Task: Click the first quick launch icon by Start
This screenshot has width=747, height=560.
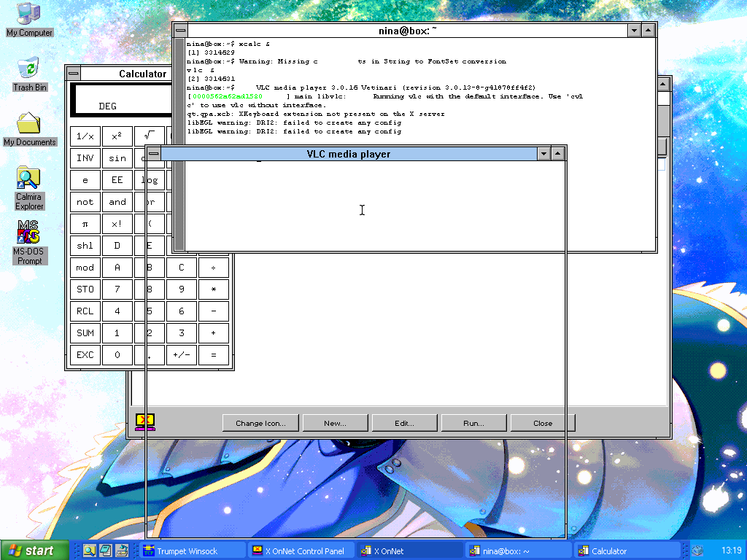Action: click(90, 551)
